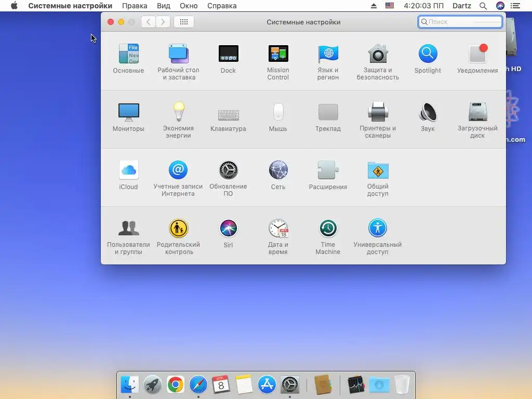This screenshot has width=532, height=399.
Task: Open the Справка menu
Action: (222, 6)
